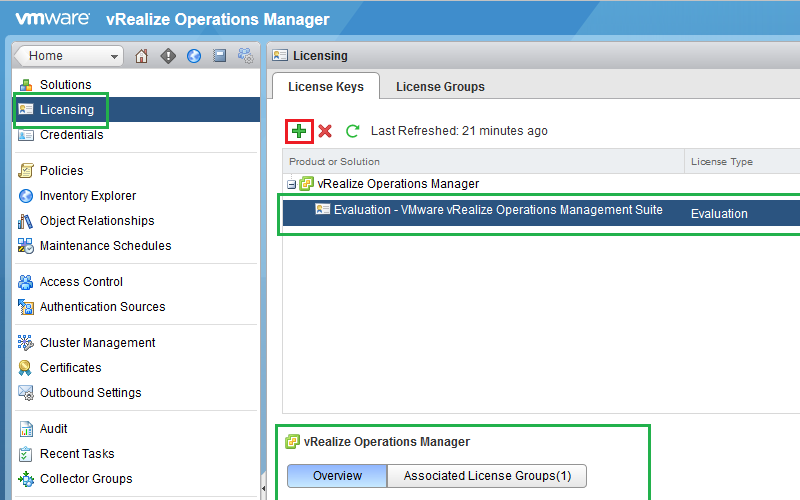Collapse the left navigation panel via splitter arrow
The height and width of the screenshot is (500, 800).
[x=264, y=489]
